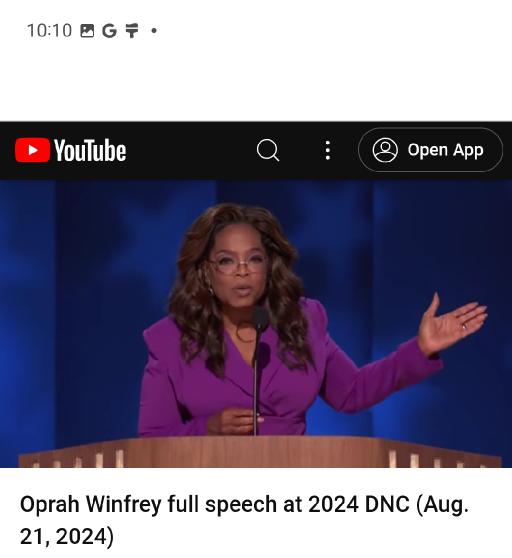
Task: Tap the third notification icon beside G
Action: [132, 31]
